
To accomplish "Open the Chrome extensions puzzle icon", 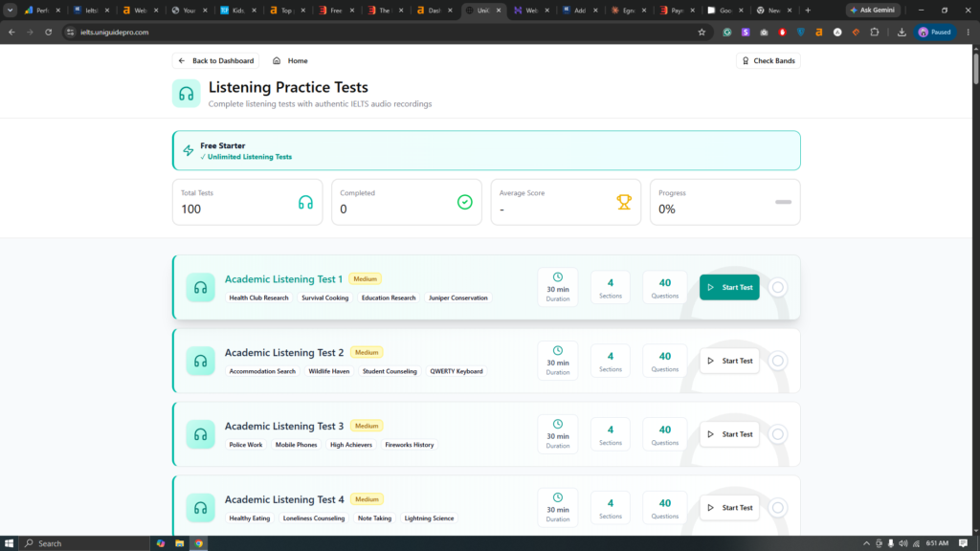I will pyautogui.click(x=875, y=32).
